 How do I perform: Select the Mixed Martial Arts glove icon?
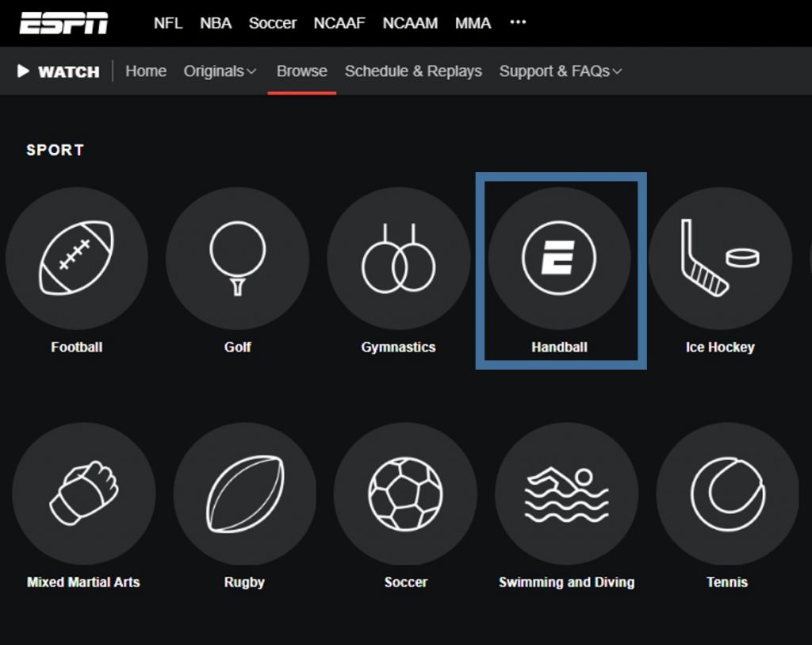coord(84,493)
